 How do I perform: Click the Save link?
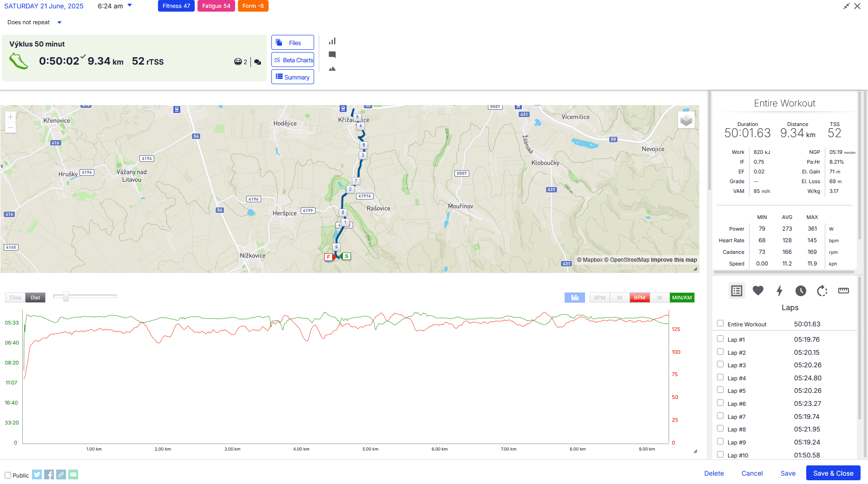(788, 473)
